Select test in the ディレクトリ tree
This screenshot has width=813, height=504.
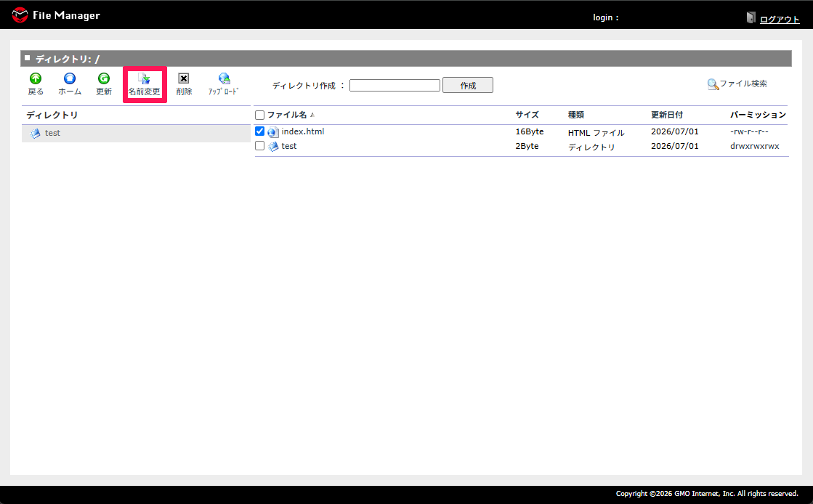point(52,133)
